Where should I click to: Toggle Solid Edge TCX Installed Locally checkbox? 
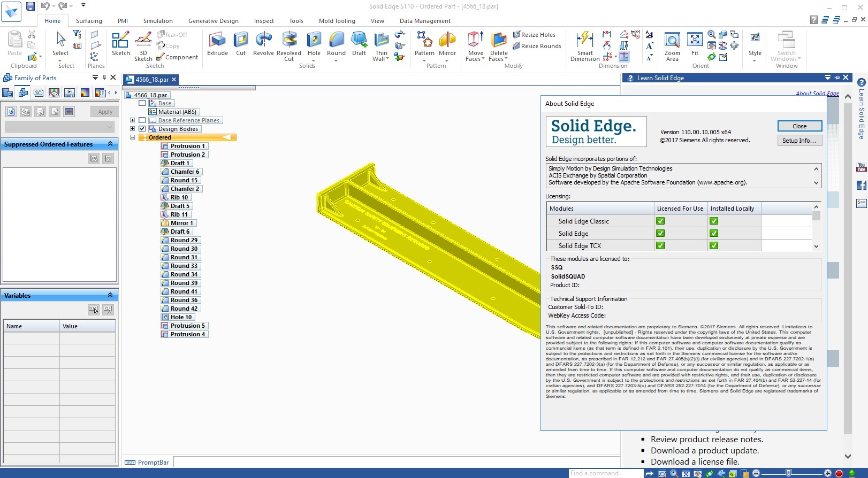[714, 245]
